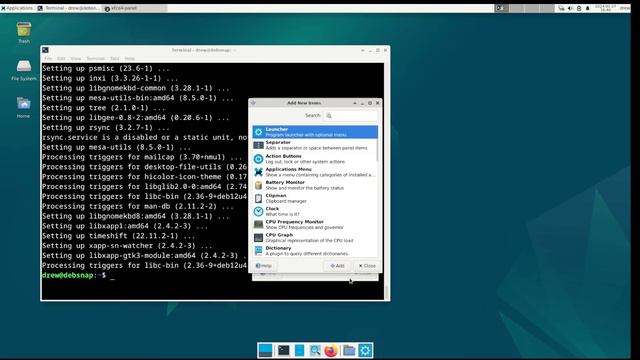Select the Battery Monitor plugin icon
The height and width of the screenshot is (360, 640).
(258, 185)
